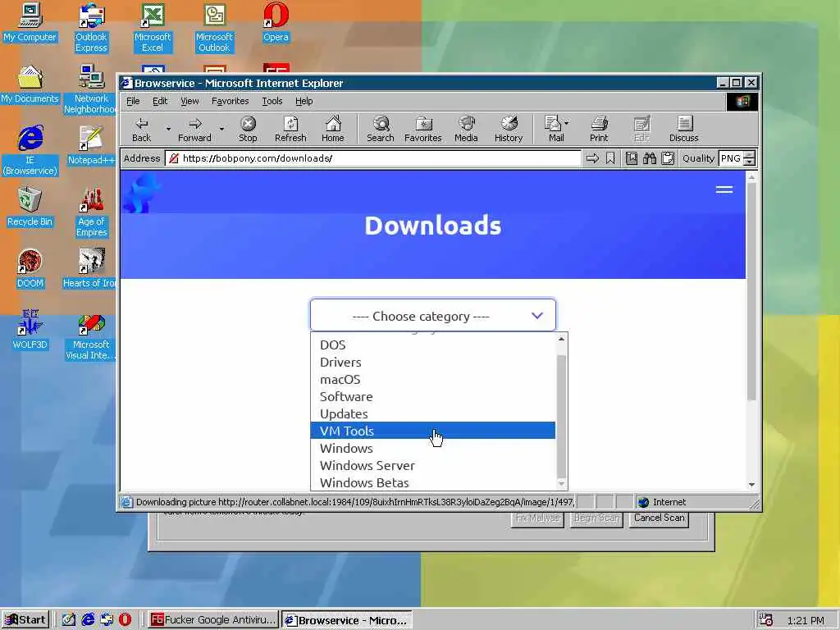Select the Age of Empires desktop icon
840x630 pixels.
[92, 212]
